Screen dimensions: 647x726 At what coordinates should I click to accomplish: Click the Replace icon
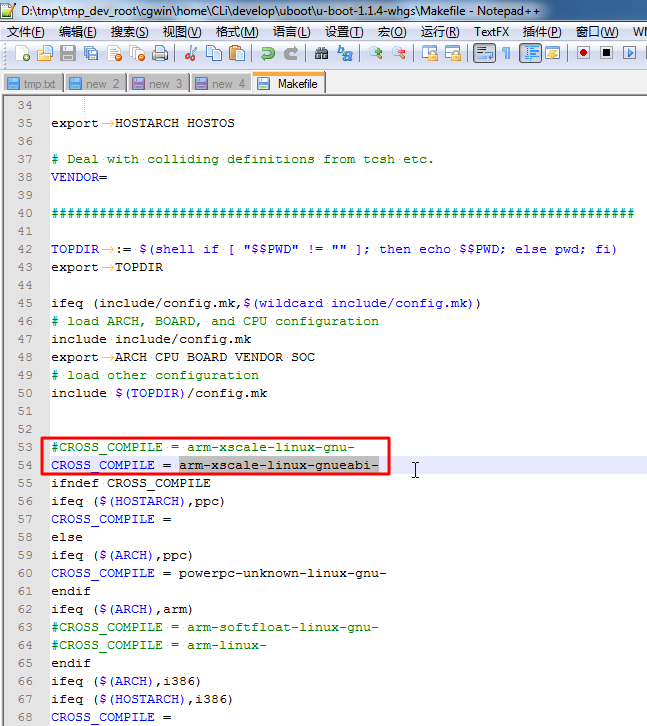click(x=344, y=53)
